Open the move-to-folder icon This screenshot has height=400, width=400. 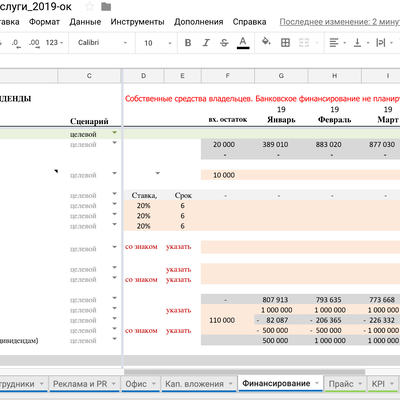pyautogui.click(x=106, y=6)
